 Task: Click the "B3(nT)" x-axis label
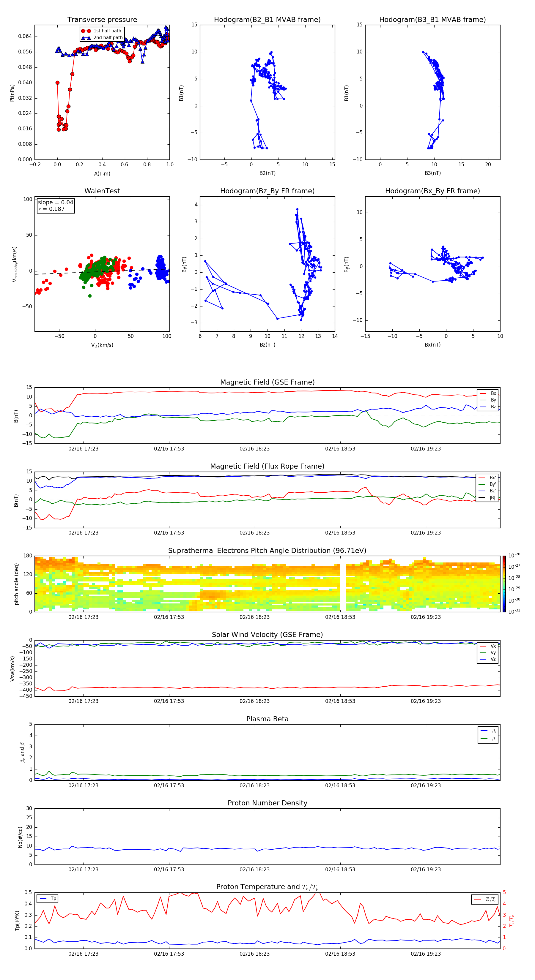pos(432,173)
